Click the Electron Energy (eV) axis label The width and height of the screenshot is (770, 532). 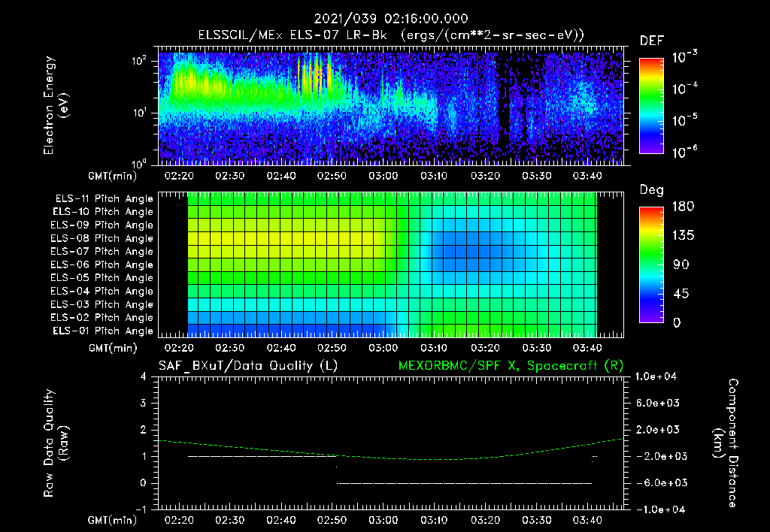point(56,105)
